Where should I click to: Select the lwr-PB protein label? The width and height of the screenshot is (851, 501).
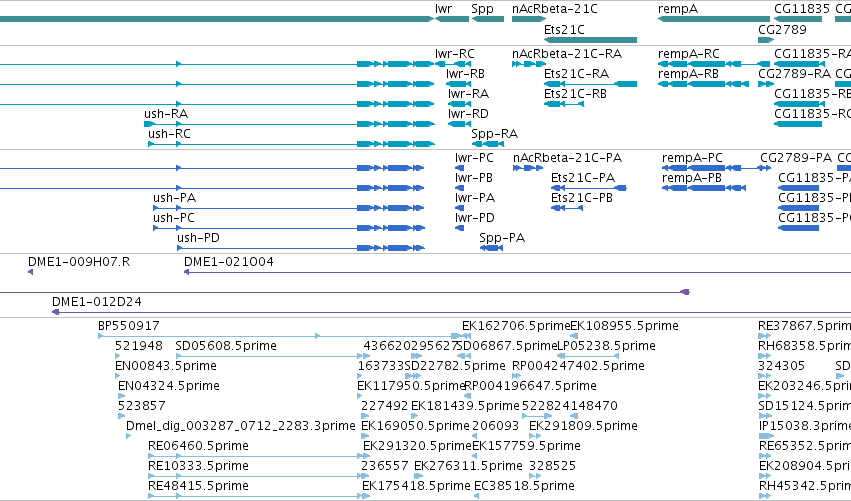474,179
